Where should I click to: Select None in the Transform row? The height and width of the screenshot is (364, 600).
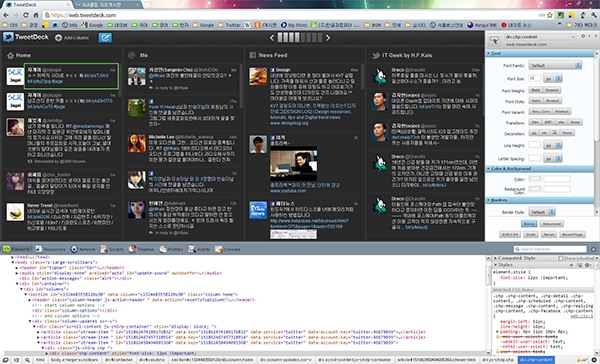coord(575,122)
